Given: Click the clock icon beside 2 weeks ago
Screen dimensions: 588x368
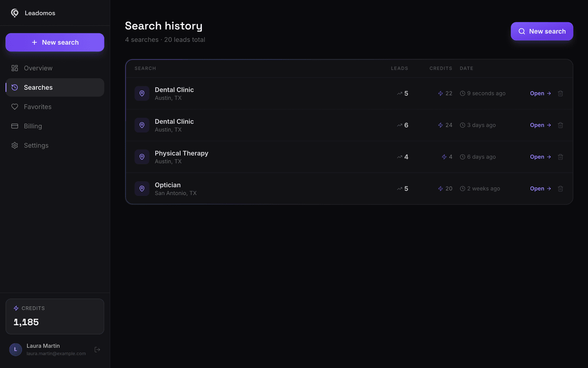Looking at the screenshot, I should [x=463, y=189].
